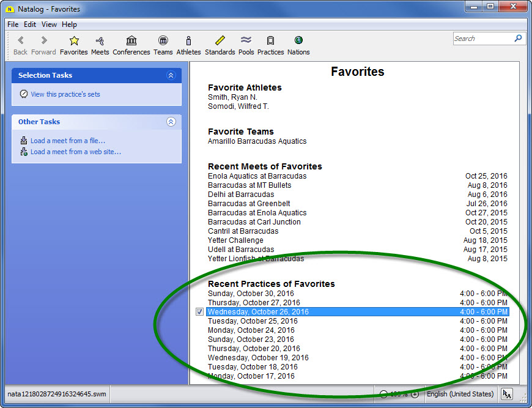Uncheck the Wednesday, October 26, 2016 checkbox

point(199,312)
